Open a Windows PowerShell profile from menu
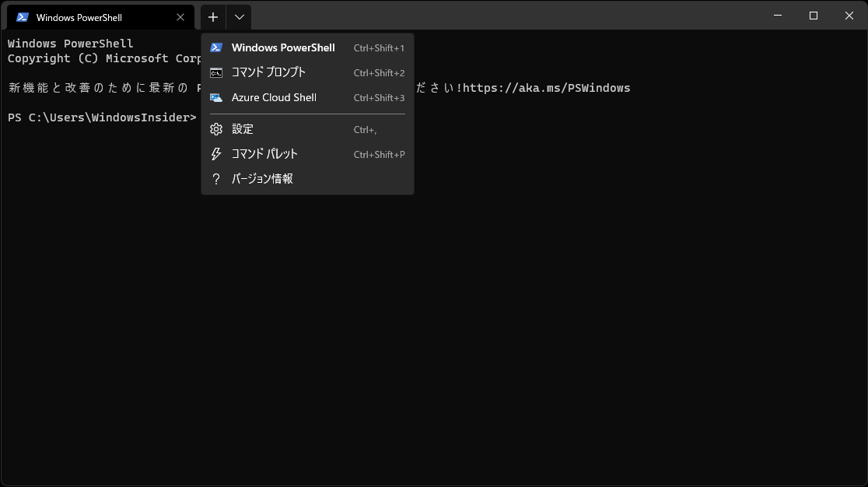Viewport: 868px width, 487px height. click(307, 47)
